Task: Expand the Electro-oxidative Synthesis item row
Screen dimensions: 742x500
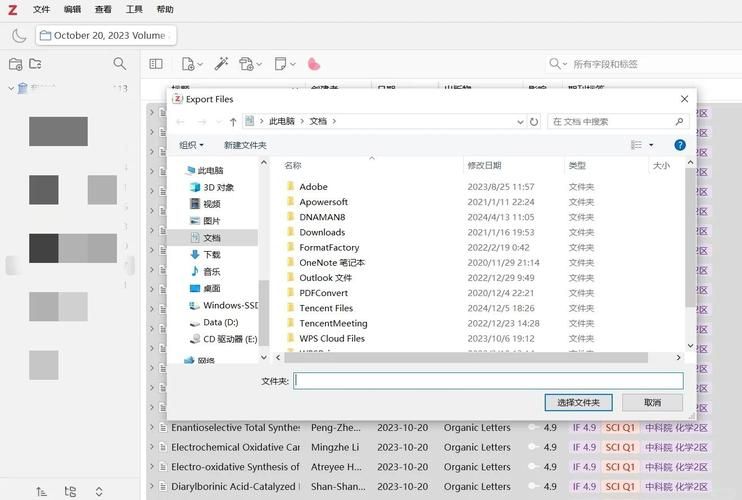Action: pos(152,466)
